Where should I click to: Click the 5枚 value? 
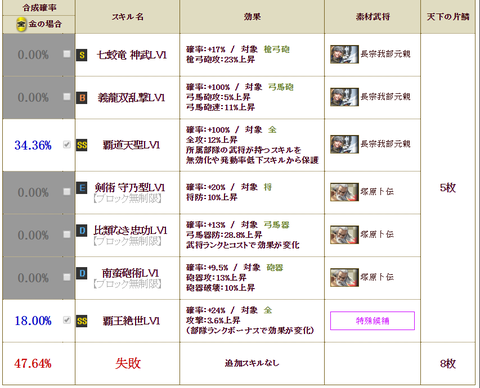pos(448,188)
